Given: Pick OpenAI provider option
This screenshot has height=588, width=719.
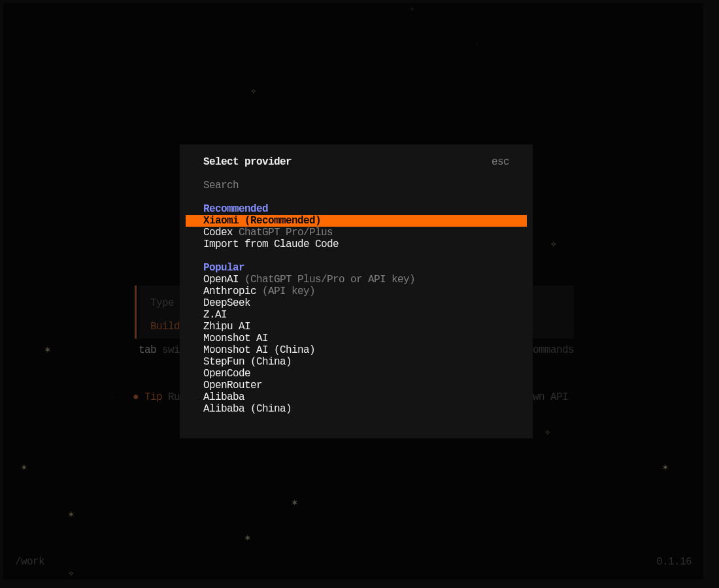Looking at the screenshot, I should pyautogui.click(x=356, y=279).
